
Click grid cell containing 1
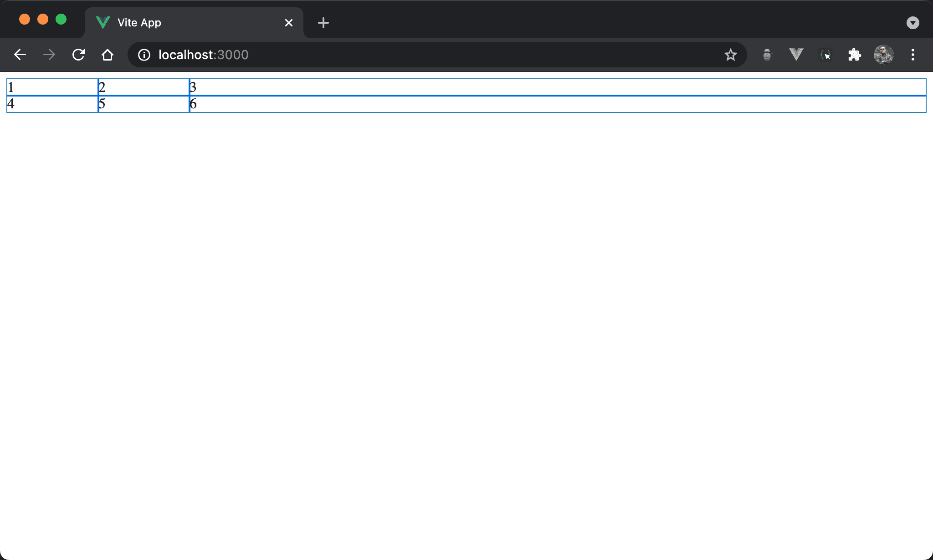point(52,87)
